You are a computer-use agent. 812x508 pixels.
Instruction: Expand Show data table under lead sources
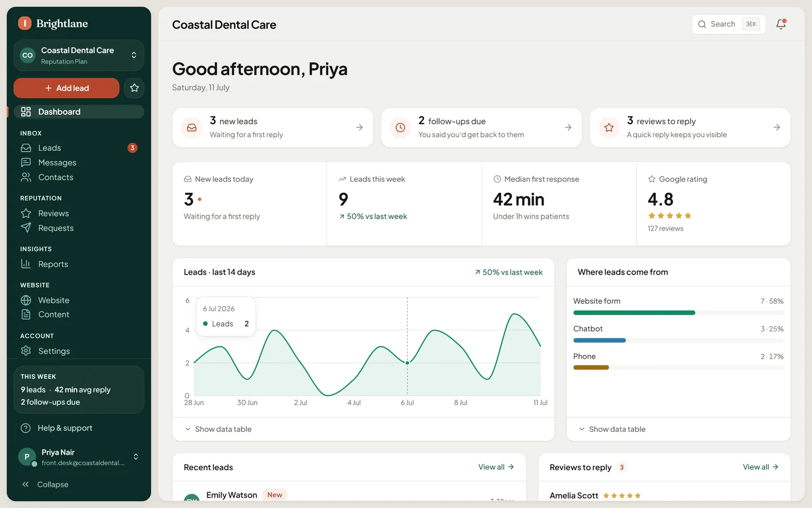612,429
